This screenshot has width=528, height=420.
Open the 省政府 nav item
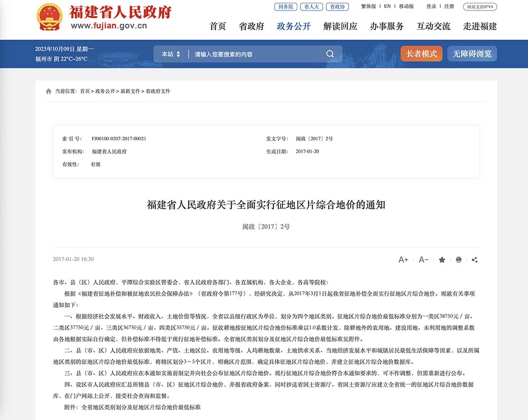click(x=251, y=26)
